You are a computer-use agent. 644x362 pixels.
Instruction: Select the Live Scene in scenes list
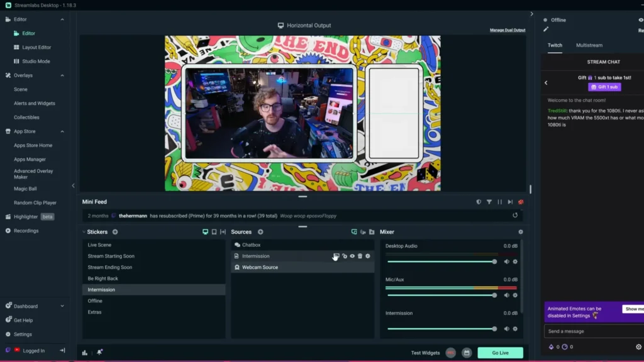[x=153, y=245]
